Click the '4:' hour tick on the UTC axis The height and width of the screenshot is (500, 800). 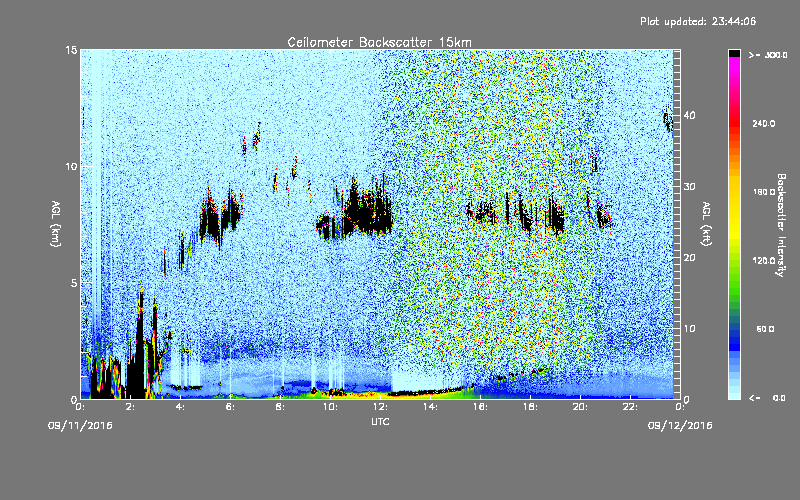[x=181, y=407]
